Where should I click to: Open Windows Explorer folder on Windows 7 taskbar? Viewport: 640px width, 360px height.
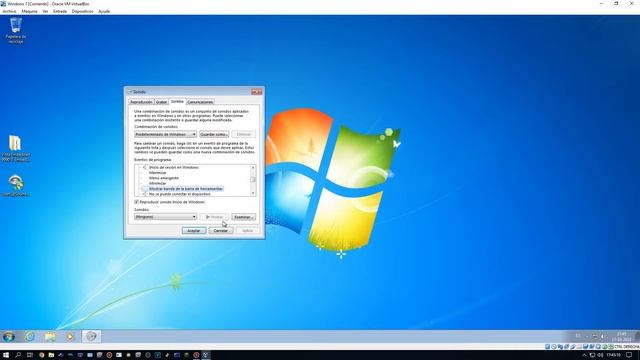50,336
